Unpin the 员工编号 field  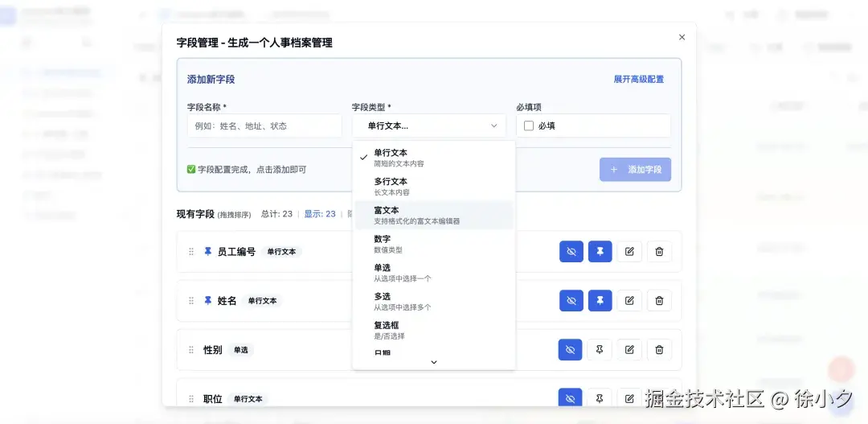pos(600,252)
